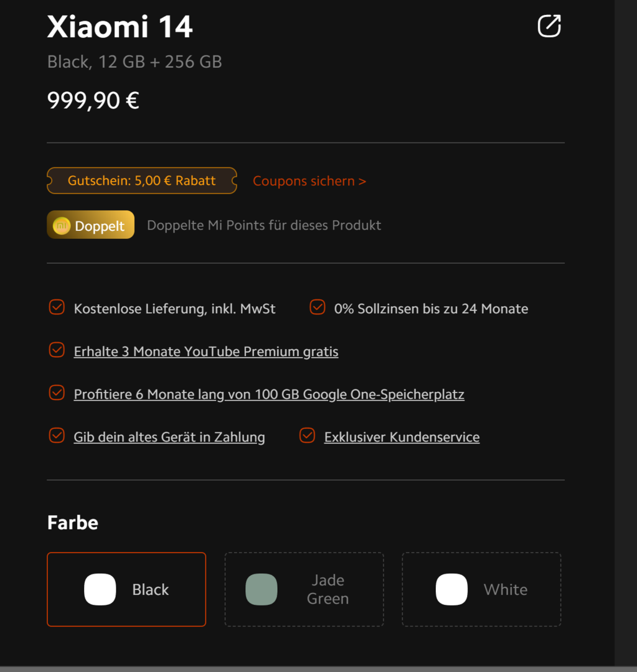
Task: Open the 3 Monate YouTube Premium gratis link
Action: point(206,352)
